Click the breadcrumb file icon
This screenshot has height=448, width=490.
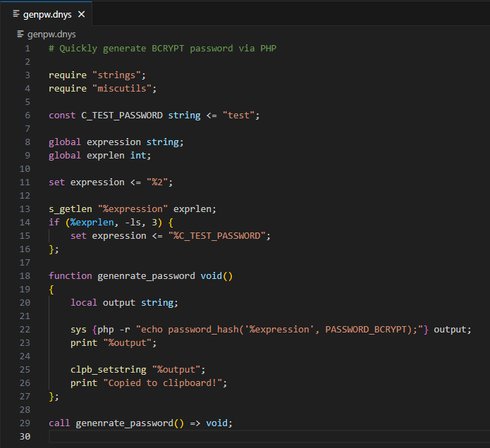point(20,34)
